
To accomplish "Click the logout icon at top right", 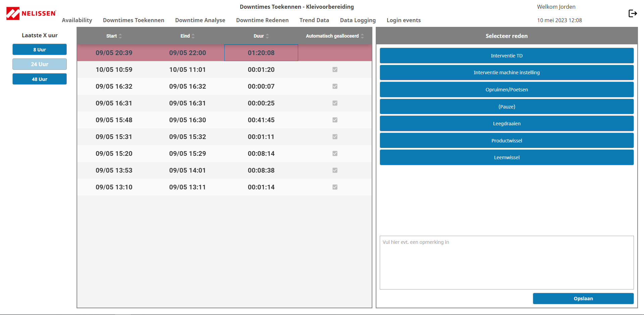I will (x=632, y=13).
